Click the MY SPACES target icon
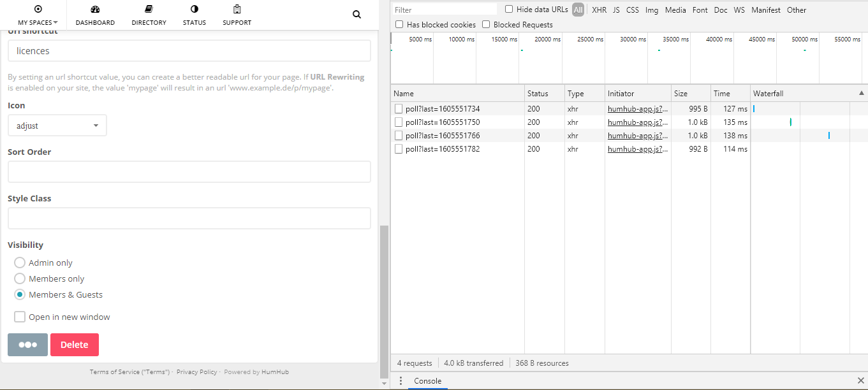This screenshot has width=868, height=390. pyautogui.click(x=38, y=9)
